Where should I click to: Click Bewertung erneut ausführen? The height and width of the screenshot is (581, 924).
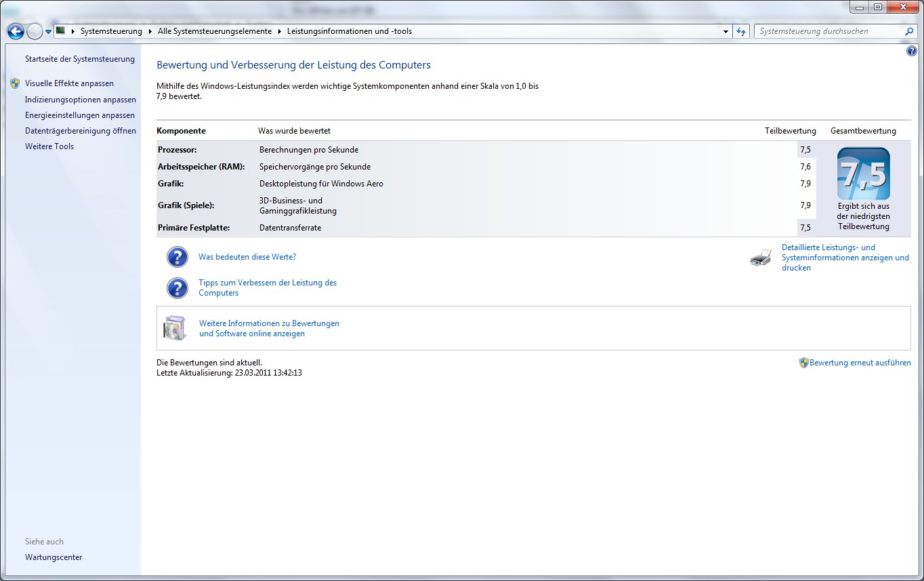coord(860,363)
